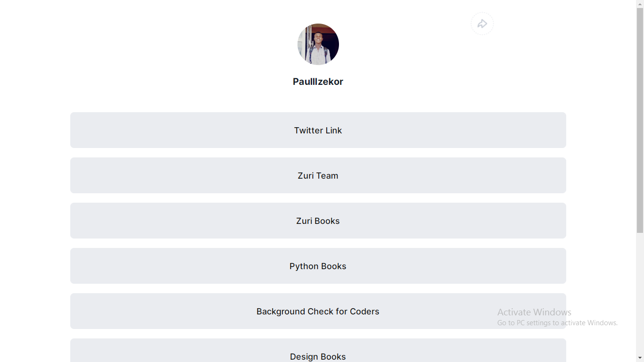The width and height of the screenshot is (644, 362).
Task: Follow the link labeled Zuri Team
Action: tap(318, 175)
